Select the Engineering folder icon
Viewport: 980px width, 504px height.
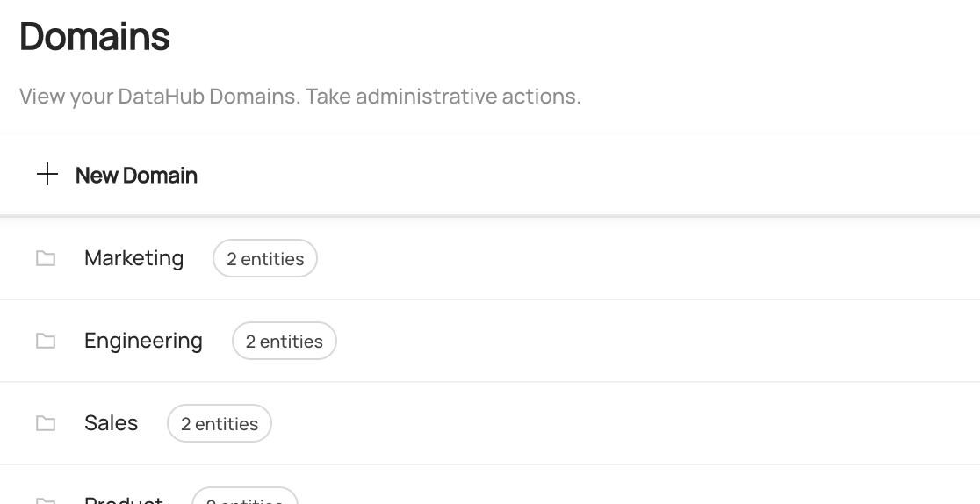tap(46, 341)
